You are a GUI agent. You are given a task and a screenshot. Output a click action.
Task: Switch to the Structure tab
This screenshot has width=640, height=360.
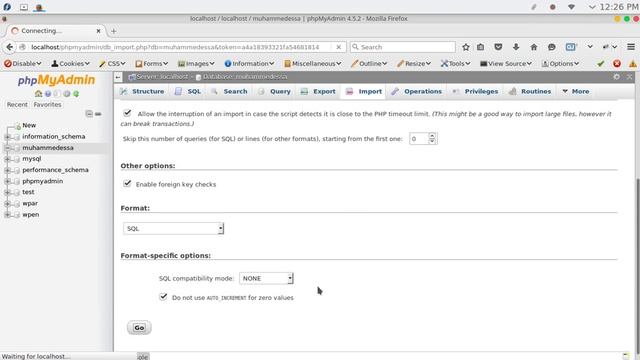click(142, 91)
